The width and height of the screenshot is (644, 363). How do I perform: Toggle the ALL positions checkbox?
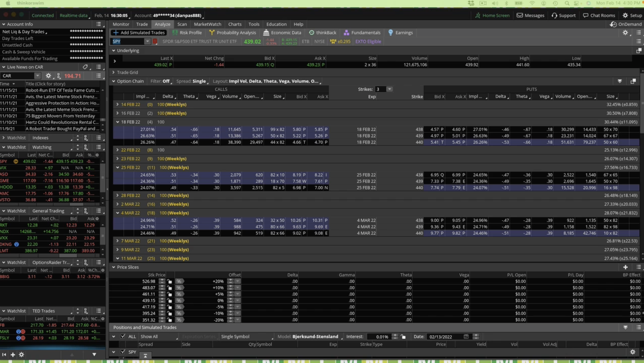[x=123, y=336]
